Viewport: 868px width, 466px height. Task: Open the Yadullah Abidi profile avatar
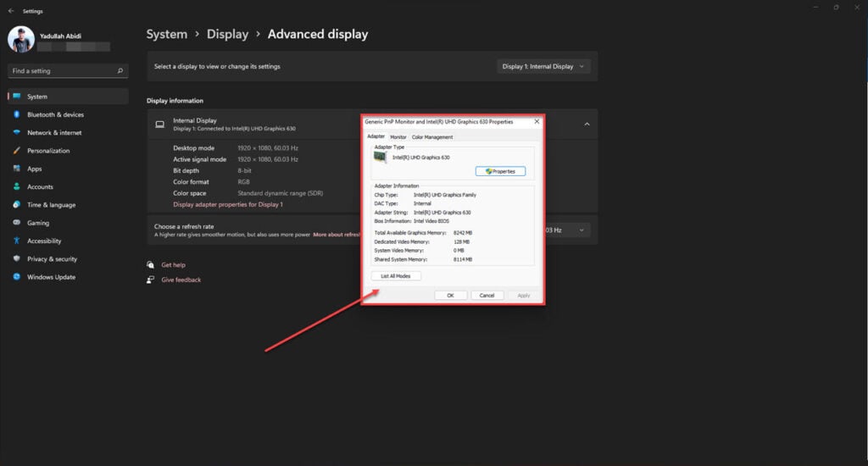[x=21, y=40]
